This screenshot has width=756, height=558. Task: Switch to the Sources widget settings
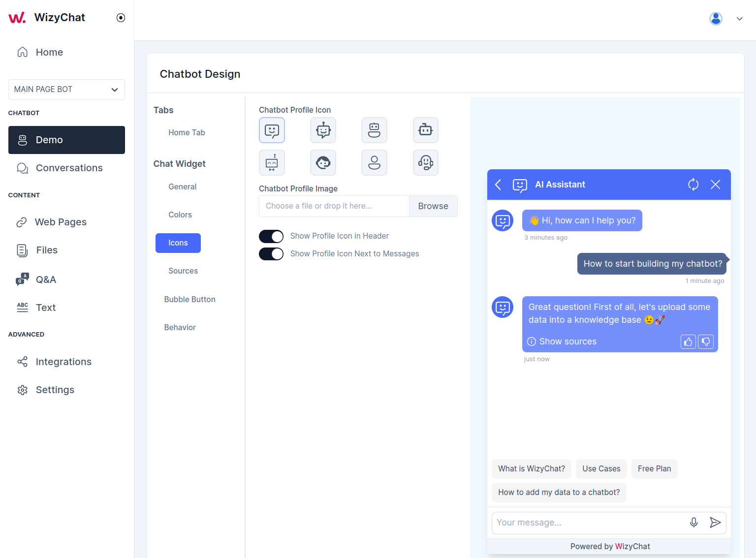pos(183,271)
